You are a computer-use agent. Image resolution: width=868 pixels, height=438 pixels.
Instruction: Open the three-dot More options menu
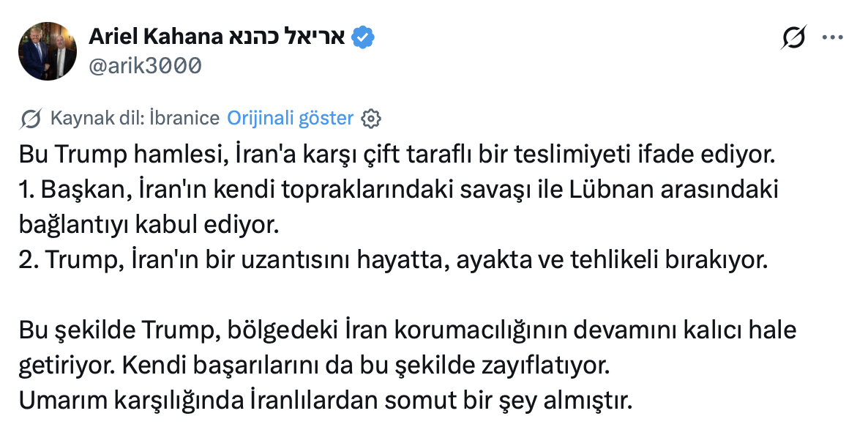pyautogui.click(x=833, y=38)
